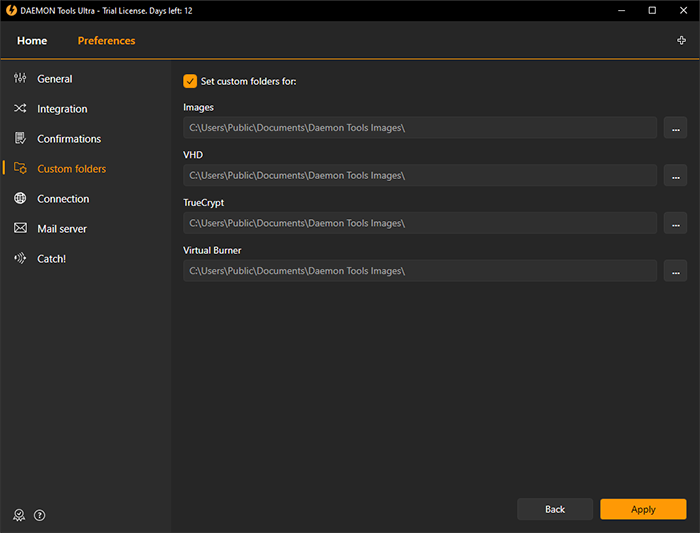Click the Confirmations document icon
The height and width of the screenshot is (533, 700).
[20, 138]
